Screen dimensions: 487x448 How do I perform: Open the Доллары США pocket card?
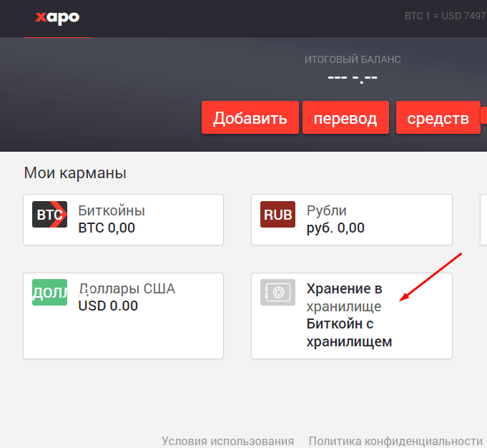pyautogui.click(x=123, y=316)
